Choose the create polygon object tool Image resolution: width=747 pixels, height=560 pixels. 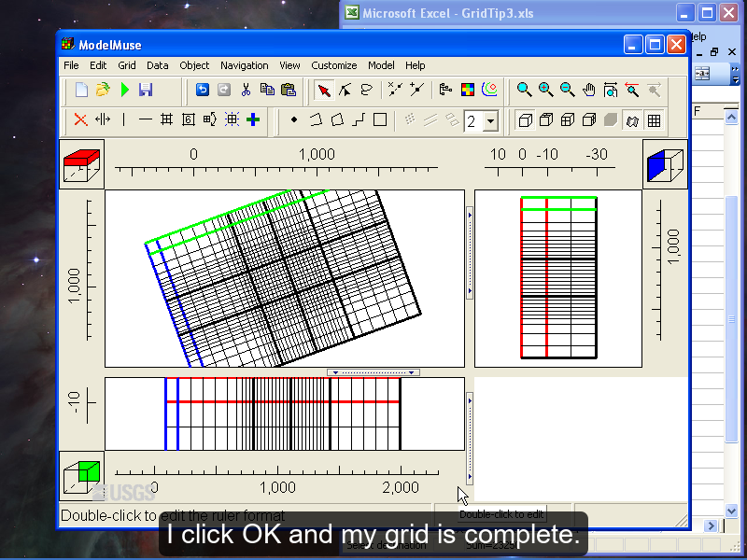tap(337, 119)
